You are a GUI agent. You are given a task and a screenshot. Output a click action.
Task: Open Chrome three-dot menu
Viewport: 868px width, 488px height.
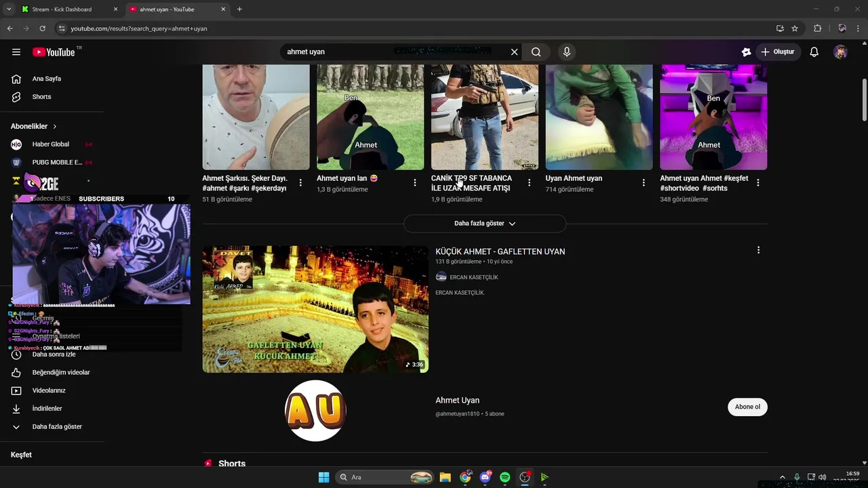pyautogui.click(x=858, y=28)
